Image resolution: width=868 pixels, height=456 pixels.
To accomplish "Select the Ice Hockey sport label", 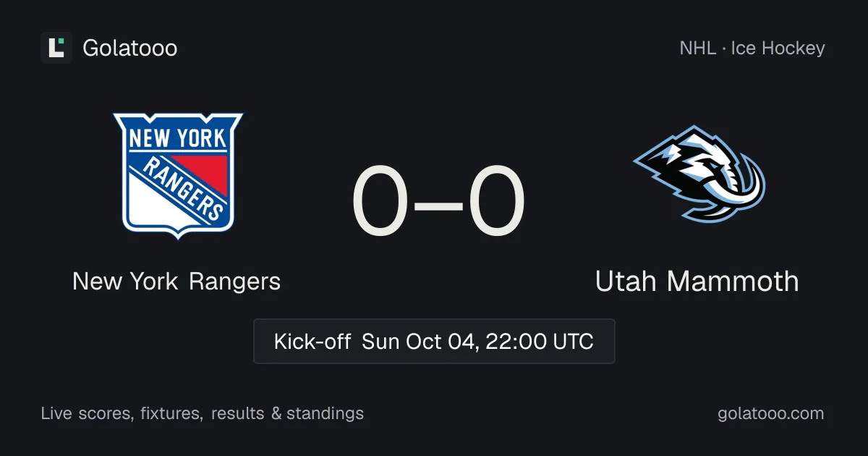I will click(x=778, y=48).
